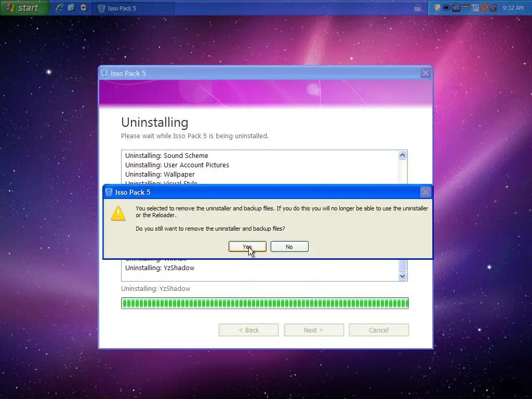Screen dimensions: 532x399
Task: Click the security shield tray icon
Action: pyautogui.click(x=437, y=7)
